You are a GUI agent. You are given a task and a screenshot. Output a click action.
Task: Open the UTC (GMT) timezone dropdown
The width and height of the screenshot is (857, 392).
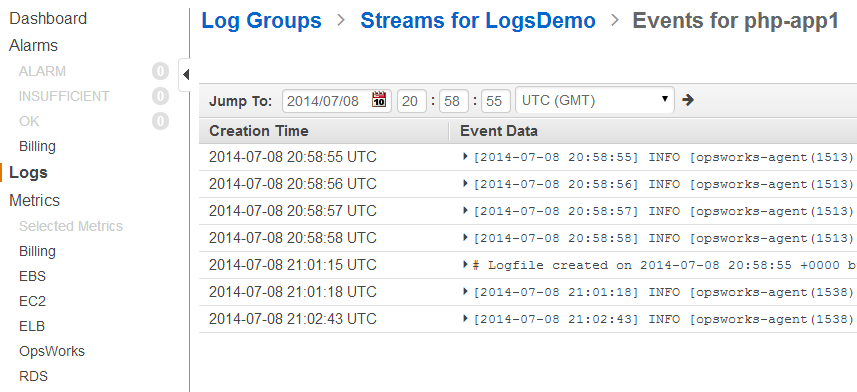[x=595, y=100]
